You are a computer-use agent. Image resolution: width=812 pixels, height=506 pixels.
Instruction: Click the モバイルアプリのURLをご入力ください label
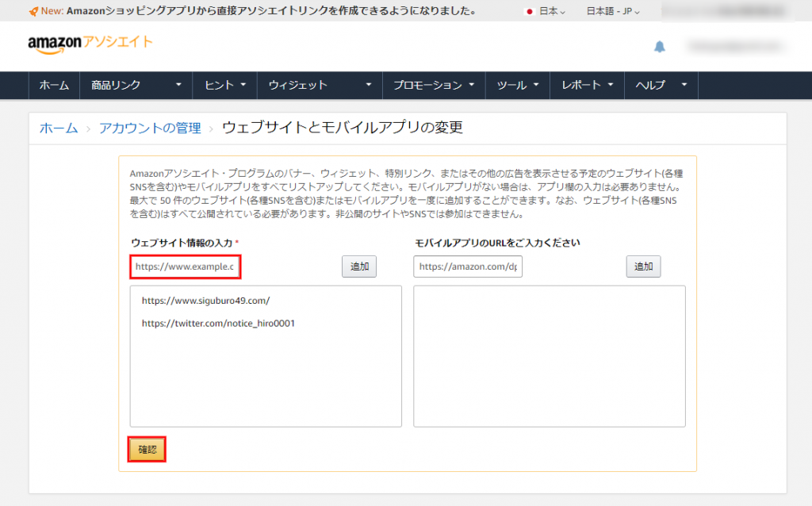(497, 243)
